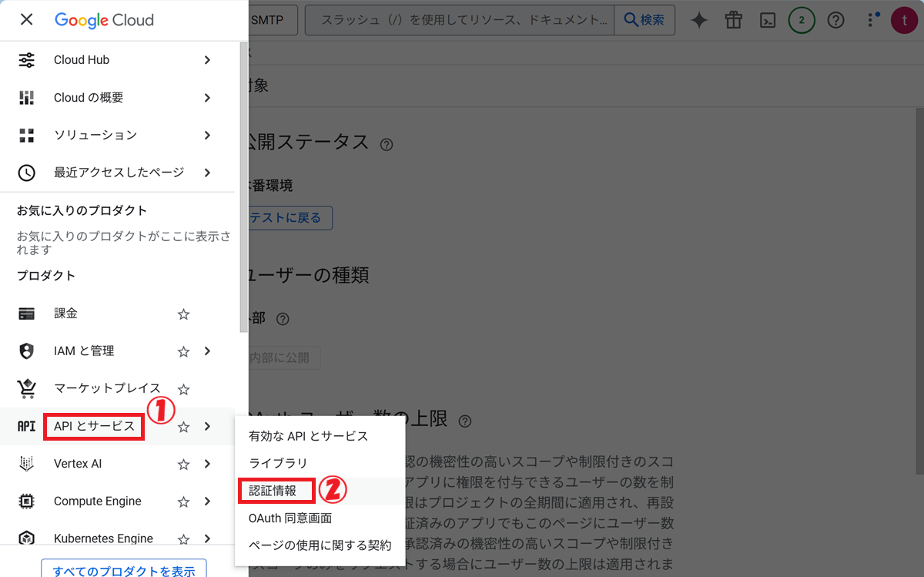
Task: Click the すべてのプロダクトを表示 button
Action: (124, 570)
